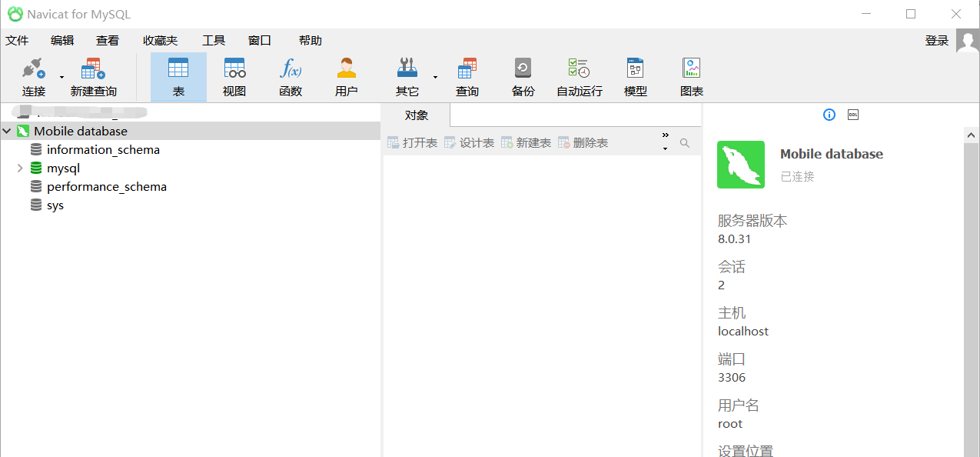The width and height of the screenshot is (980, 457).
Task: Open the View (视图) toolbar icon
Action: coord(234,68)
